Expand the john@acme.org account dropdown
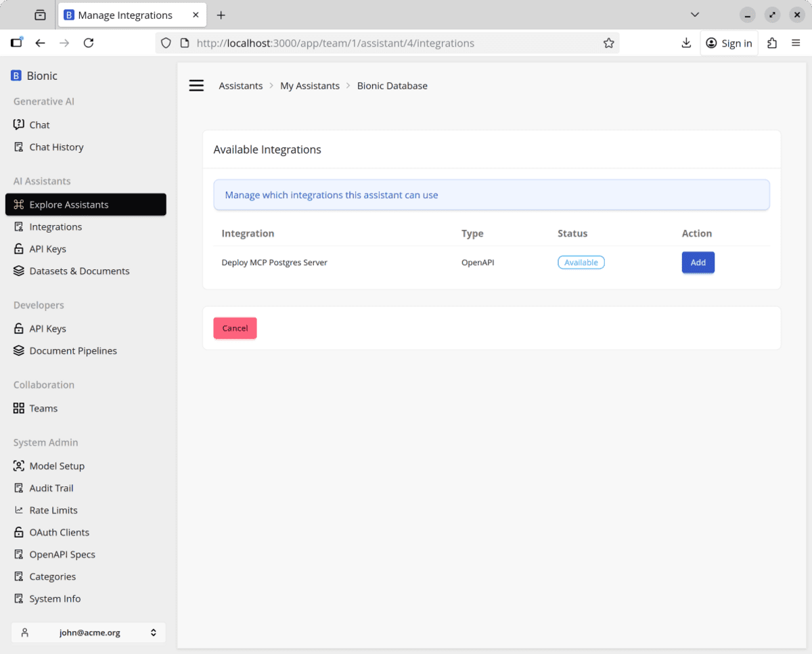Image resolution: width=812 pixels, height=654 pixels. [x=89, y=633]
